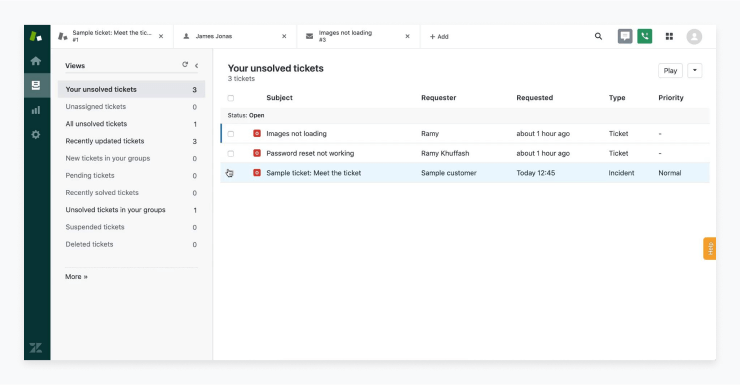Select Recently updated tickets view
740x385 pixels.
[131, 141]
